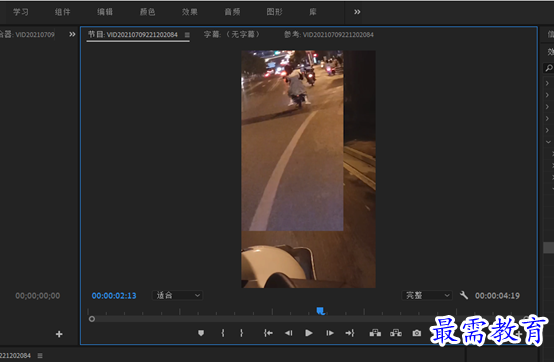Switch to the 编辑 workspace
The height and width of the screenshot is (362, 554).
tap(105, 12)
